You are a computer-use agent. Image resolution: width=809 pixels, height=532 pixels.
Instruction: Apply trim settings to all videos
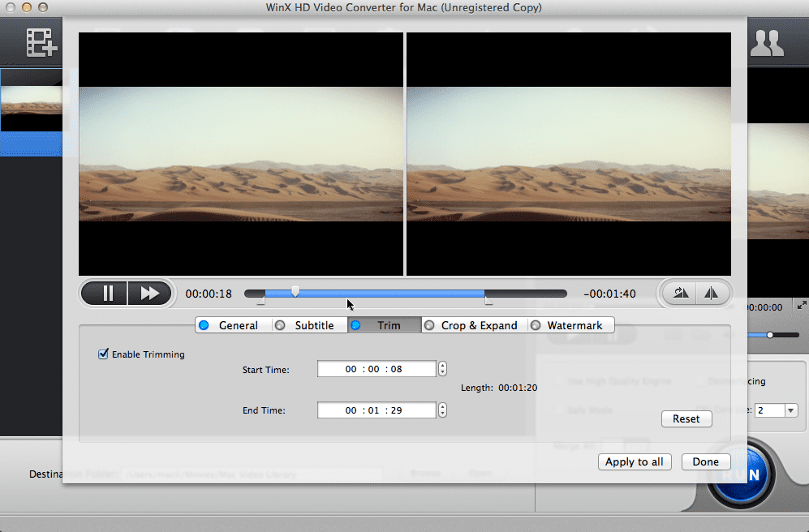coord(634,461)
